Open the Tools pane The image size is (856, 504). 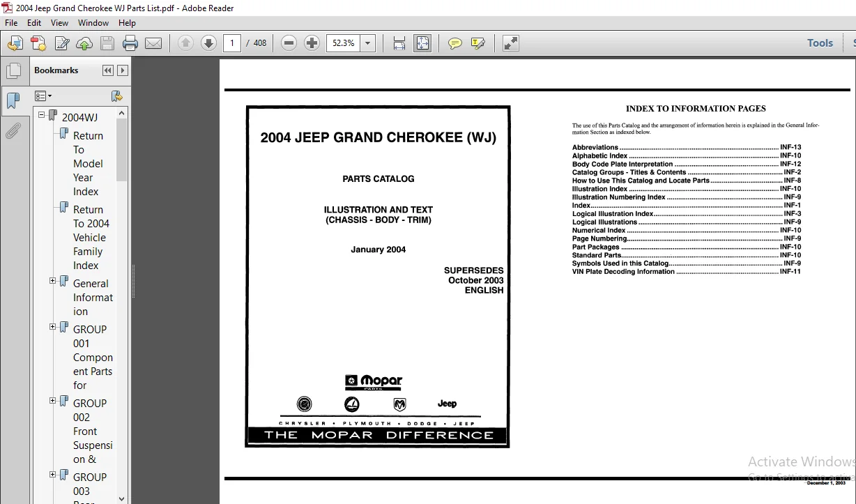click(820, 43)
